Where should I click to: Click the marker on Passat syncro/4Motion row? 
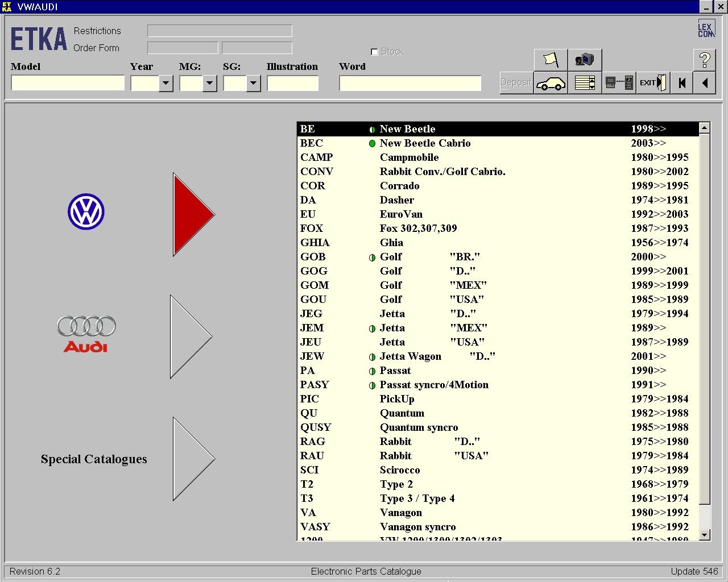[372, 385]
